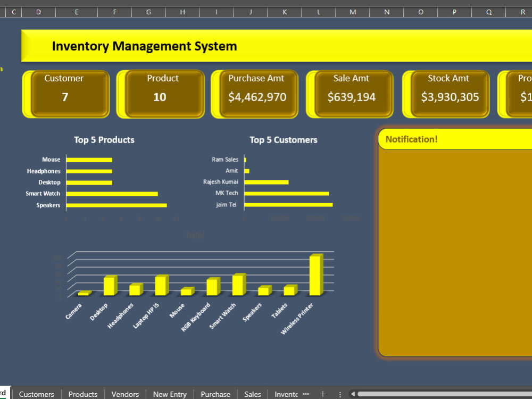This screenshot has width=532, height=399.
Task: Click the Mouse bar in Top 5 Products
Action: tap(89, 160)
